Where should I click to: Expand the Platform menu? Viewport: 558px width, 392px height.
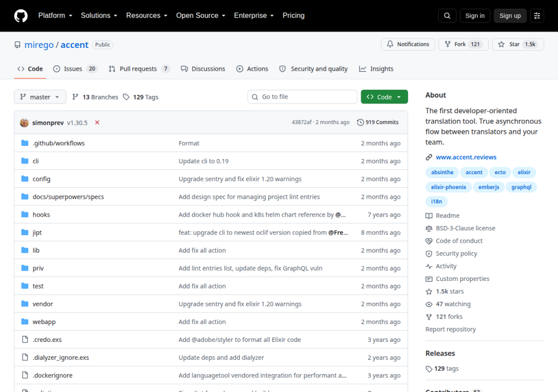click(55, 16)
